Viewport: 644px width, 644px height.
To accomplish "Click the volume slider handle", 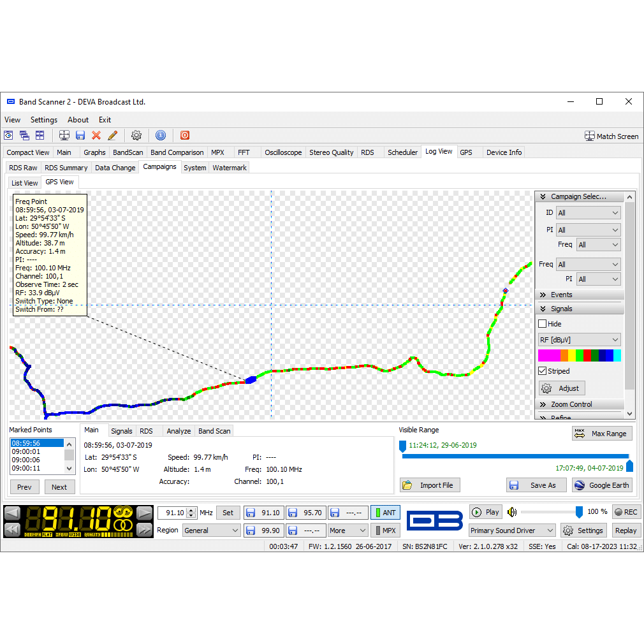I will pyautogui.click(x=579, y=512).
